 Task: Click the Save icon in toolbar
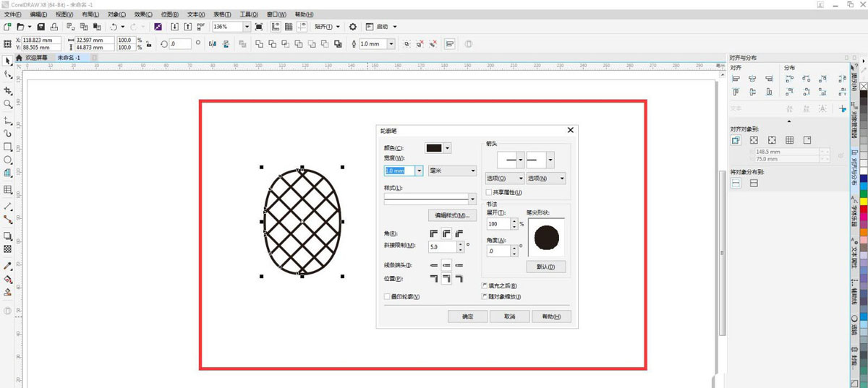[41, 27]
